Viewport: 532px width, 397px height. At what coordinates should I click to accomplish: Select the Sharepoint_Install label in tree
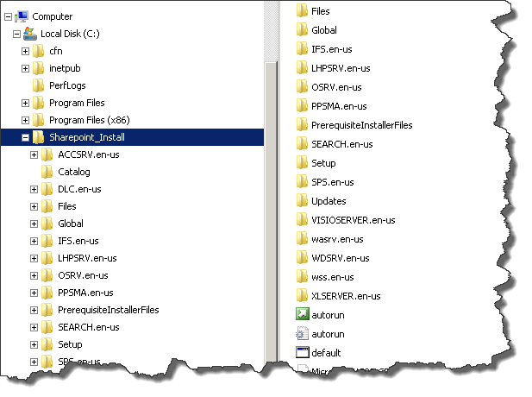point(87,137)
